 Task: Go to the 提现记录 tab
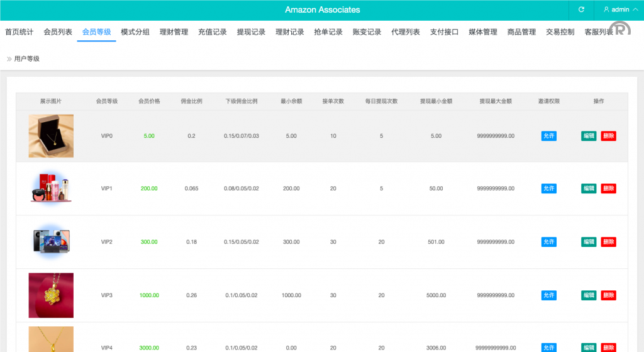(x=251, y=32)
